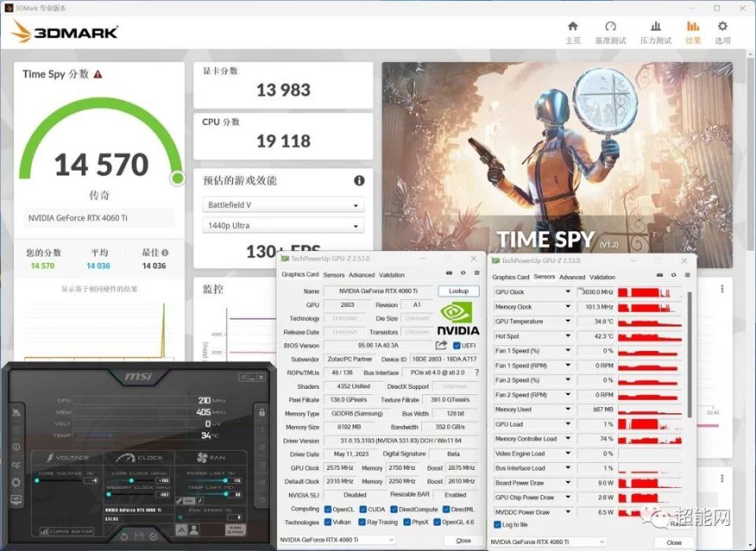The image size is (756, 551).
Task: Click the BIOS share/export icon in GPU-Z
Action: pos(441,345)
